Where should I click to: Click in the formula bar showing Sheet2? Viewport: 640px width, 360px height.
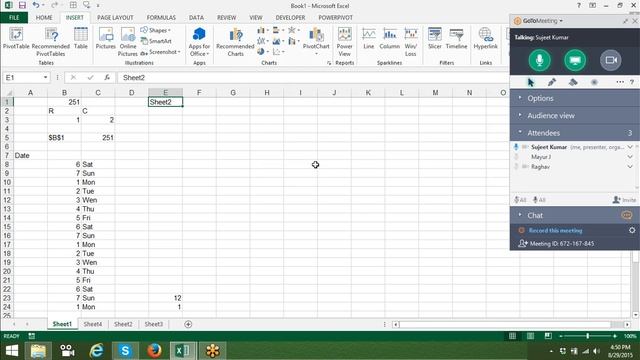click(313, 78)
